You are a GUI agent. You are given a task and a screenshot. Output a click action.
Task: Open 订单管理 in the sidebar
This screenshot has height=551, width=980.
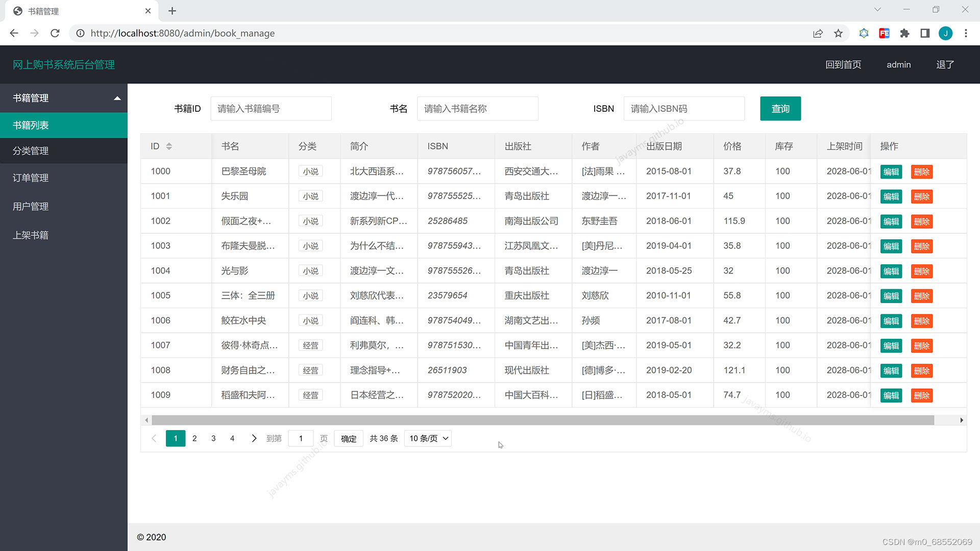(x=64, y=178)
